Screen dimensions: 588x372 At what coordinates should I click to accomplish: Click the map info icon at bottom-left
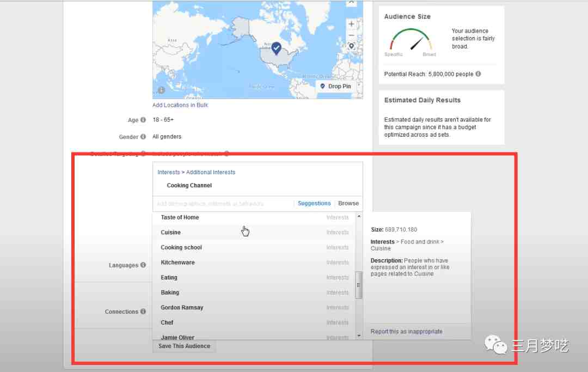coord(161,90)
